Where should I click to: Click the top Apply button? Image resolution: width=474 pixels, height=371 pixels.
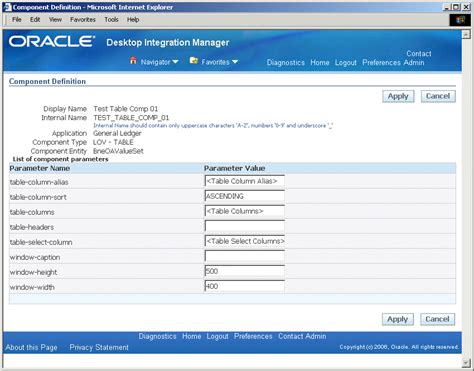click(x=398, y=96)
